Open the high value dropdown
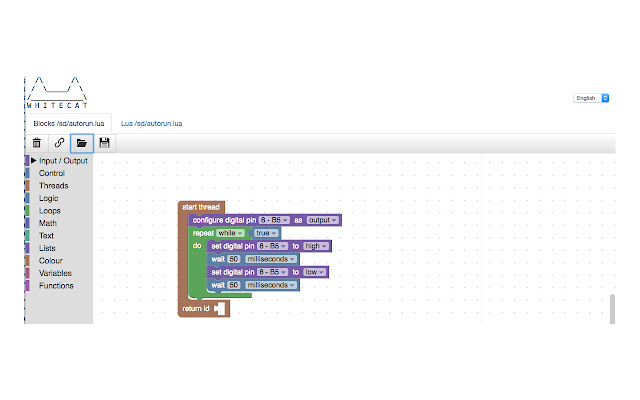 [316, 246]
